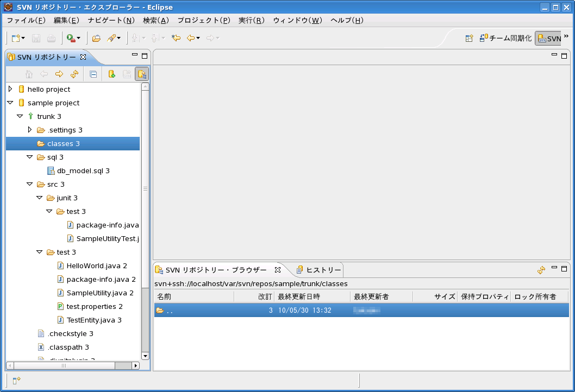The width and height of the screenshot is (575, 392).
Task: Click the Open Type folder icon in the toolbar
Action: [x=96, y=38]
